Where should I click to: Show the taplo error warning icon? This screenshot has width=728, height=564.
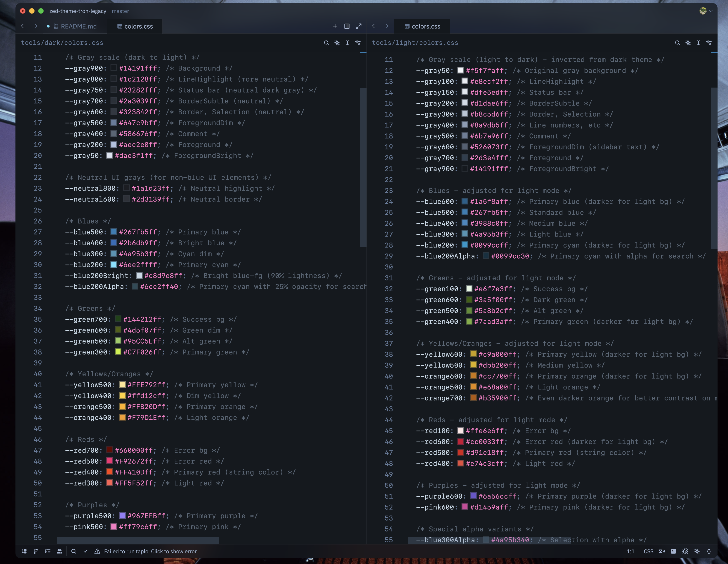[97, 551]
